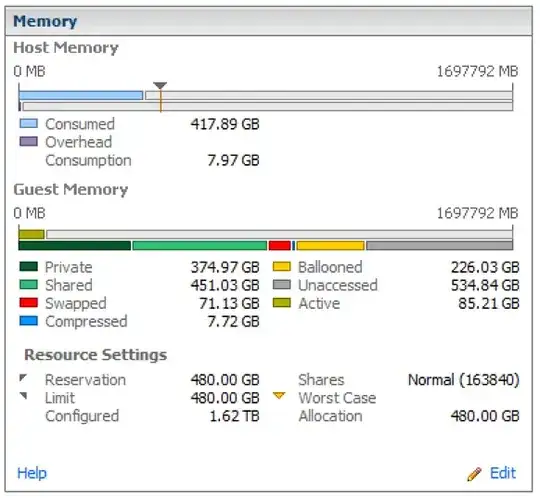Click the Host Memory heading
This screenshot has width=540, height=498.
click(66, 48)
